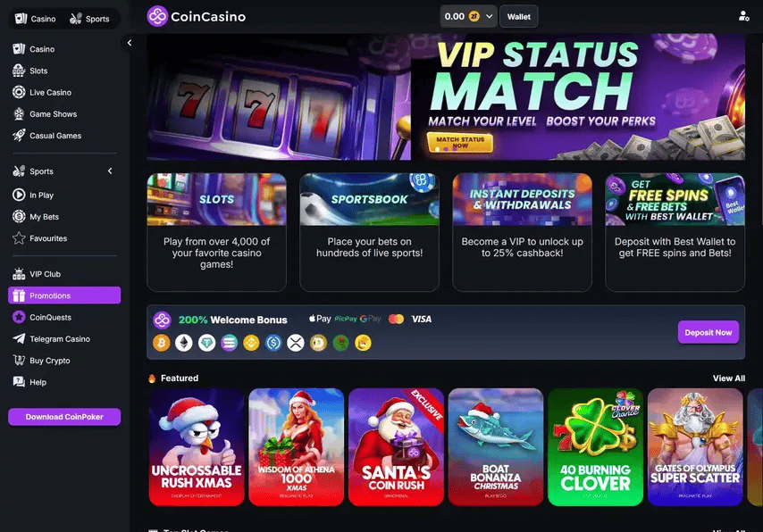The image size is (763, 532).
Task: Open the user account settings icon
Action: click(743, 17)
